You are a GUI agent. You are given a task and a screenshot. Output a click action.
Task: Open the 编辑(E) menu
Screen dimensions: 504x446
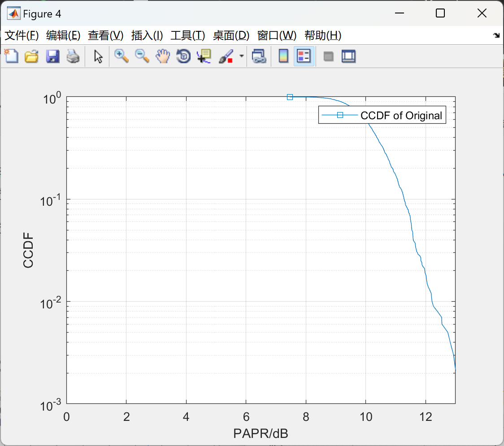coord(63,35)
